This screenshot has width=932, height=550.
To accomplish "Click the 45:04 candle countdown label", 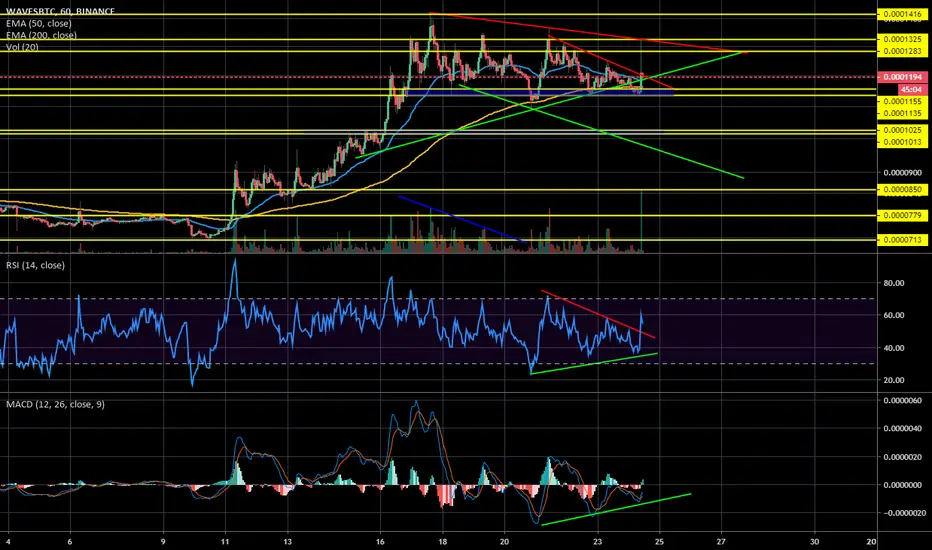I will [911, 89].
